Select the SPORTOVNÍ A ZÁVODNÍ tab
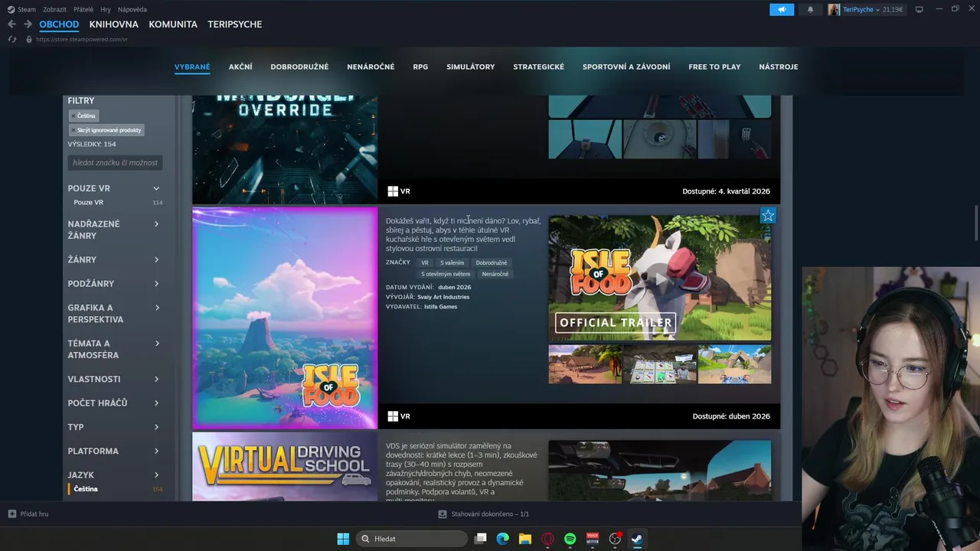The image size is (980, 551). (626, 67)
